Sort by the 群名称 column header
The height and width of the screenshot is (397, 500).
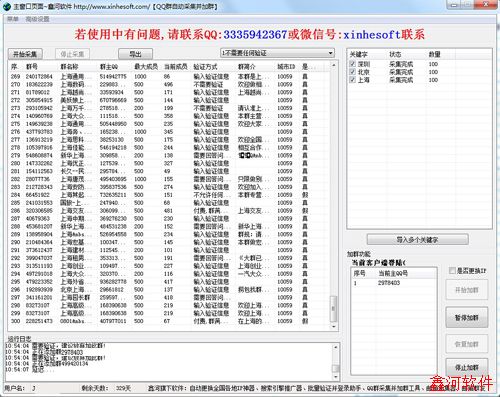(x=78, y=67)
